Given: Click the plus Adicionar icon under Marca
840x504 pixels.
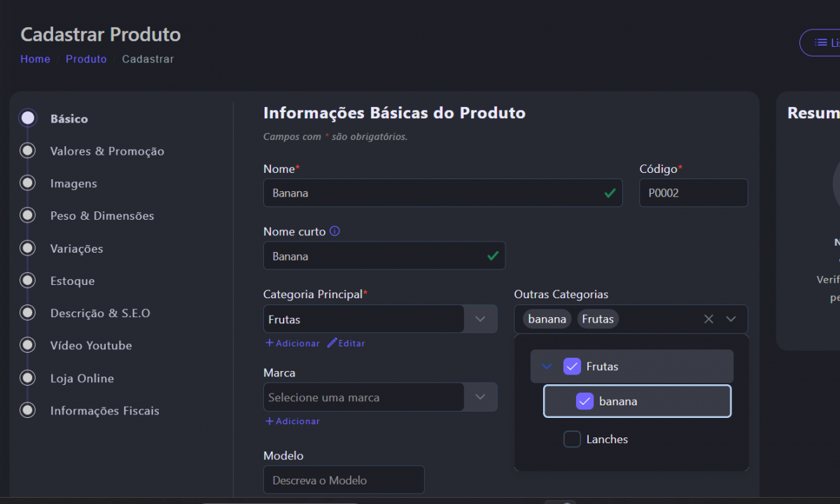Looking at the screenshot, I should [x=269, y=421].
